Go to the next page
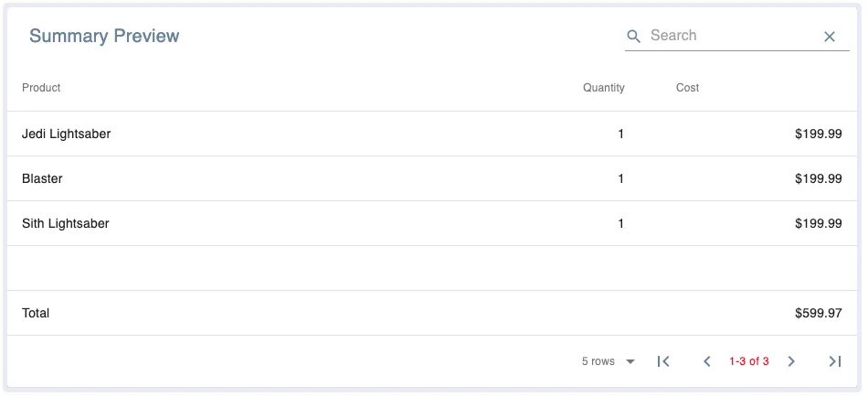 point(791,361)
